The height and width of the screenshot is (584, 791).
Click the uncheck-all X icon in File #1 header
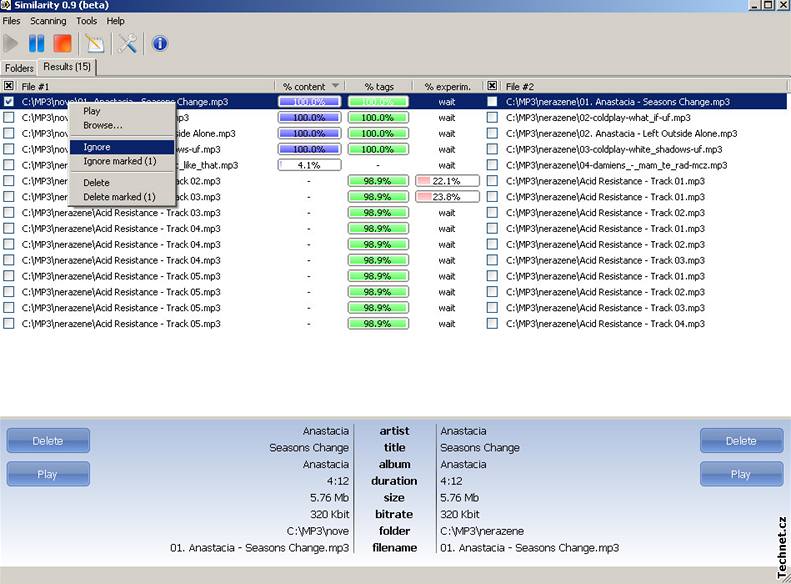9,86
